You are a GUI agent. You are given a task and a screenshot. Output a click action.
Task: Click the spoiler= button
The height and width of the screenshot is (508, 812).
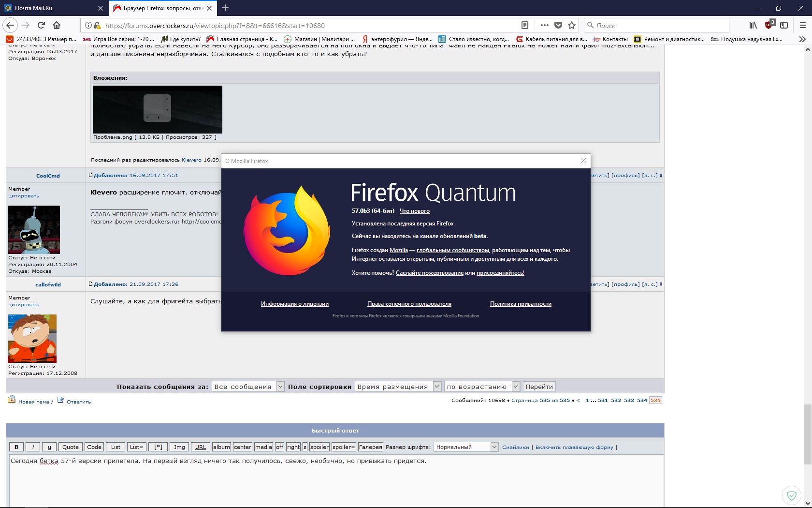[x=344, y=447]
